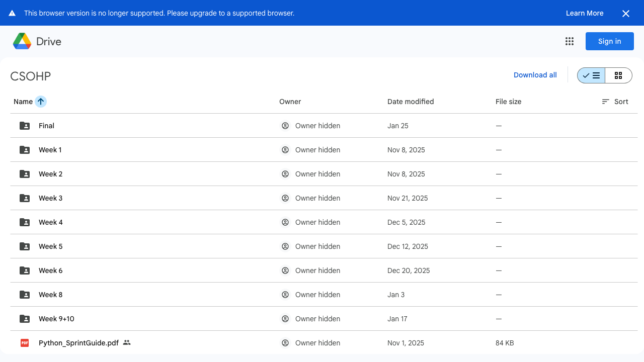644x362 pixels.
Task: Click the Week 8 folder icon
Action: [x=24, y=295]
